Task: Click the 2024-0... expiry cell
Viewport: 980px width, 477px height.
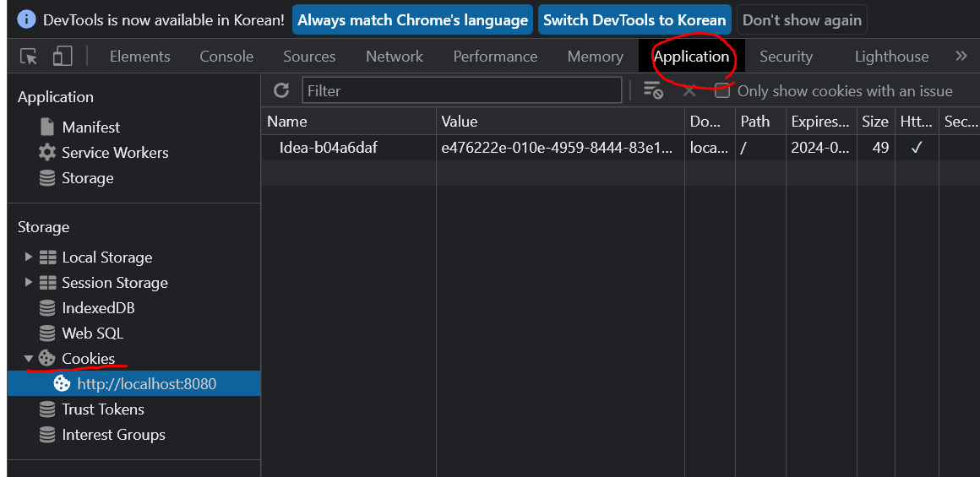Action: 821,148
